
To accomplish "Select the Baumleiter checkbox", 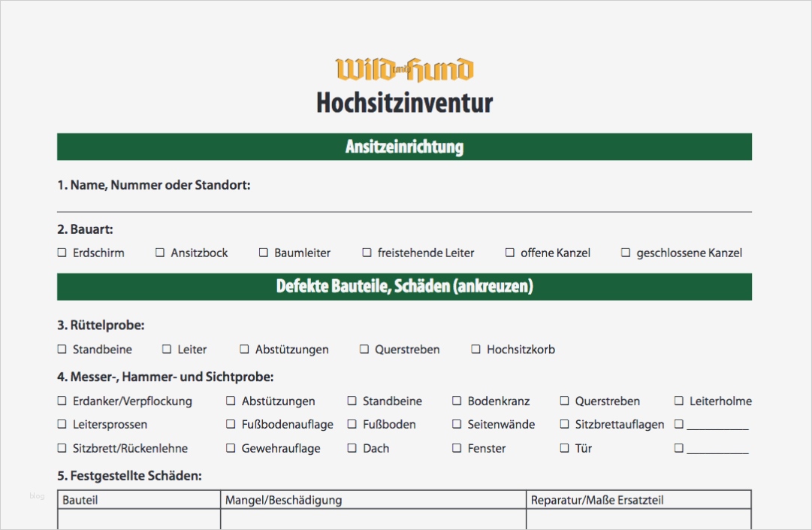I will pos(264,253).
